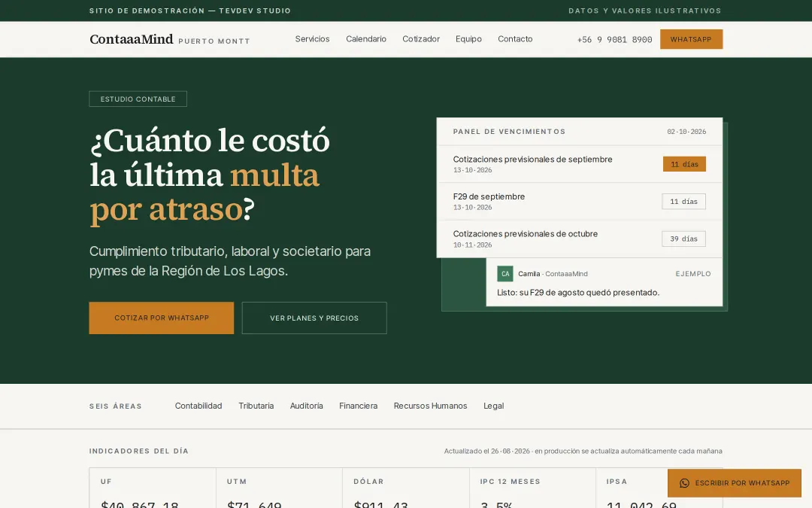Open the Legal area link
Viewport: 812px width, 508px height.
(493, 406)
